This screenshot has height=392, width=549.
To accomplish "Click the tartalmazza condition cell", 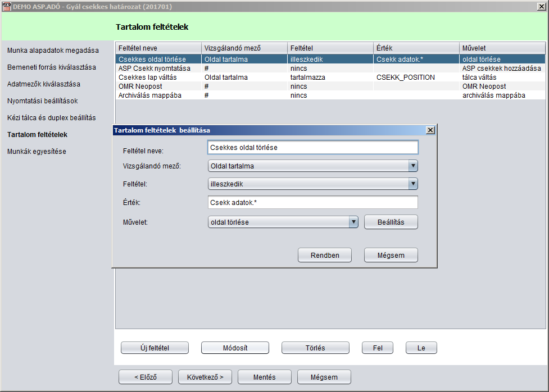I will click(330, 78).
